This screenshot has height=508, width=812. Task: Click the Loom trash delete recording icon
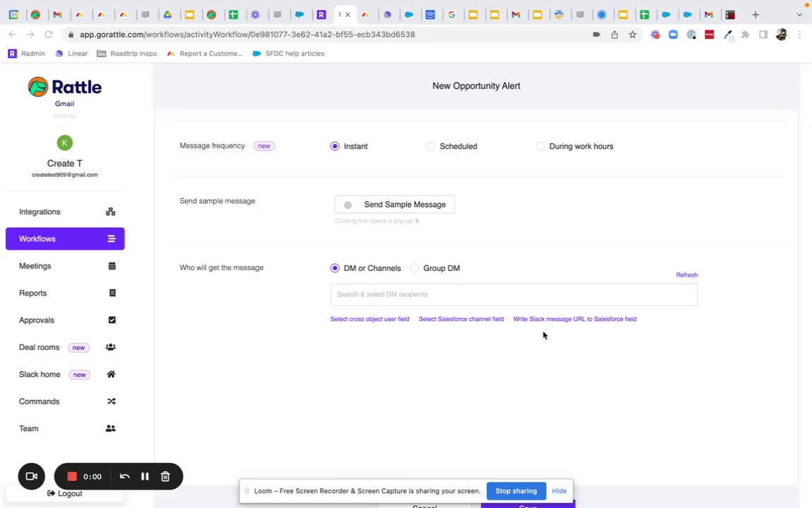(x=165, y=476)
